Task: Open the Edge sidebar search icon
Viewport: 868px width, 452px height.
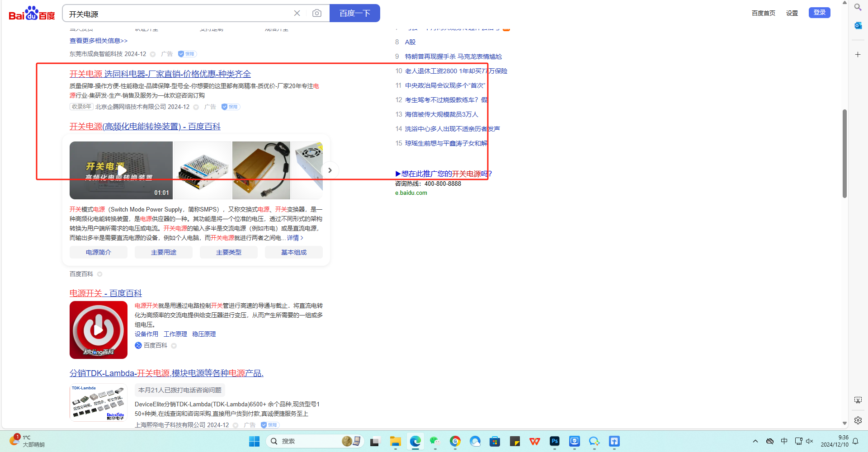Action: (858, 7)
